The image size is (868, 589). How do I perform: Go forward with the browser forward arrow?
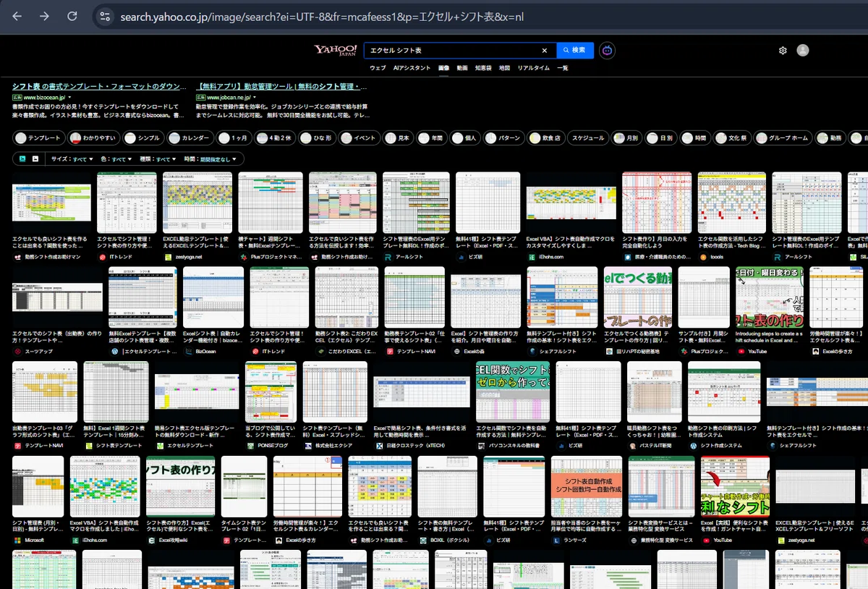[x=45, y=16]
